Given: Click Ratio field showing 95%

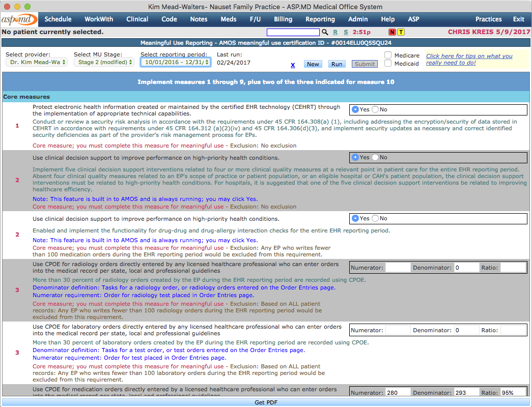Looking at the screenshot, I should pos(513,392).
